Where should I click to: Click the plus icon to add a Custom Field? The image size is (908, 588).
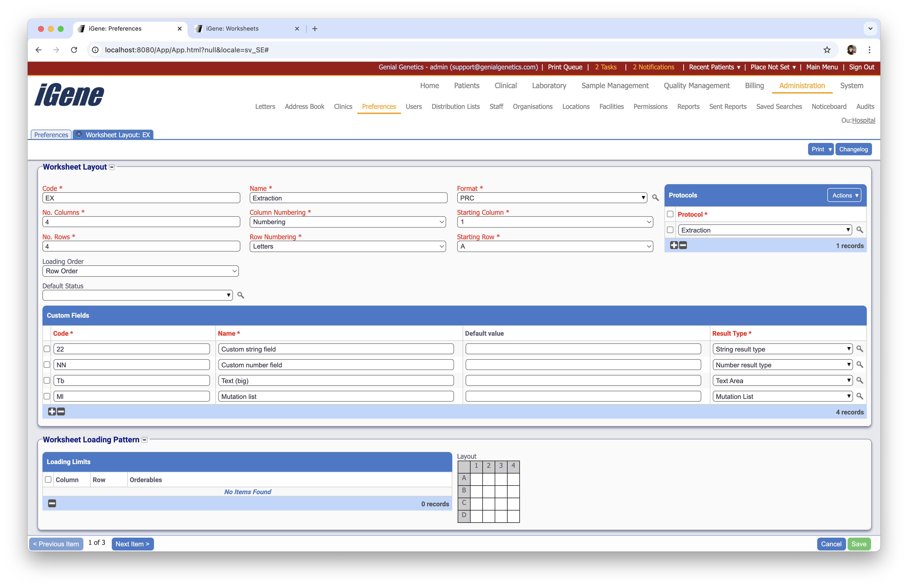52,412
